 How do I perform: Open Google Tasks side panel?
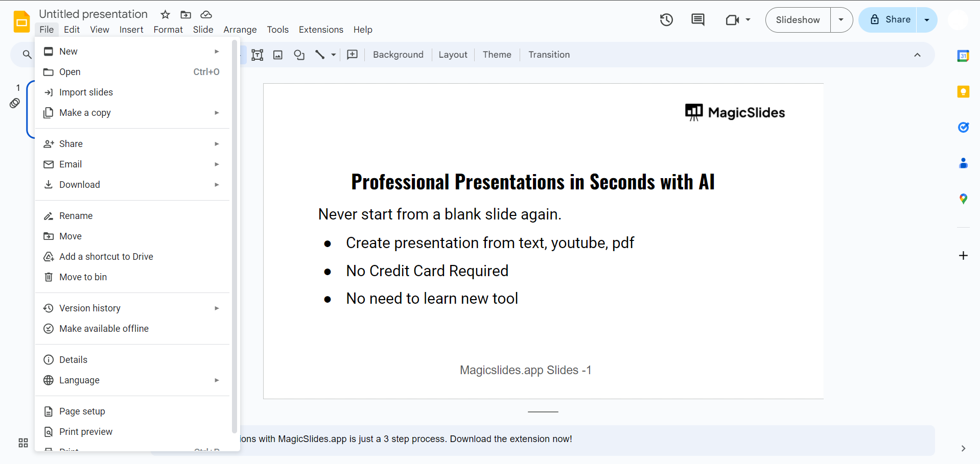[963, 127]
